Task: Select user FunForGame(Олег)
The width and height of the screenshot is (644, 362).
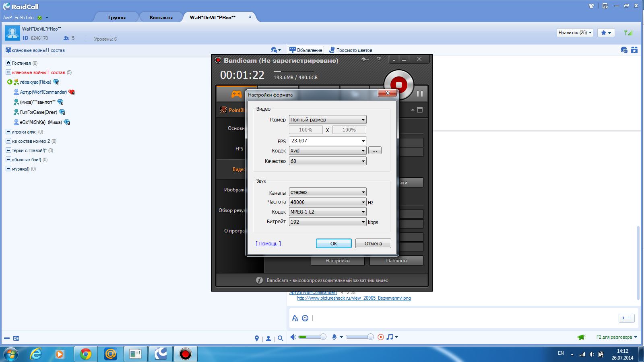Action: click(38, 112)
